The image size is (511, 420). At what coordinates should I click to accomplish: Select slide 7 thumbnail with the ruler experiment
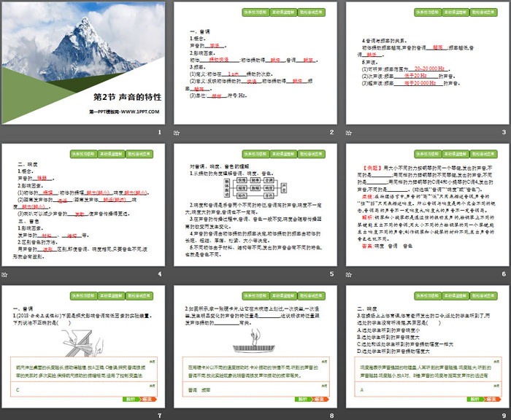point(83,347)
